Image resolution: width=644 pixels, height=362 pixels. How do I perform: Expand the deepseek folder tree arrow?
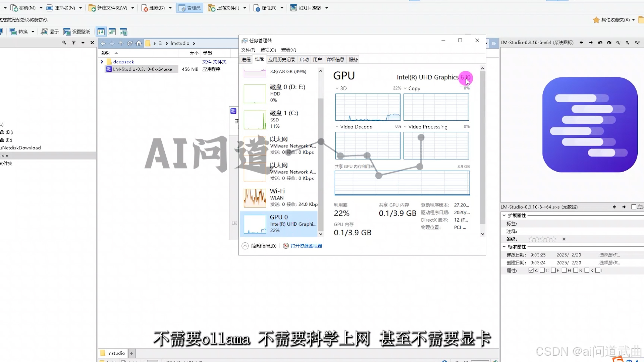pos(102,62)
